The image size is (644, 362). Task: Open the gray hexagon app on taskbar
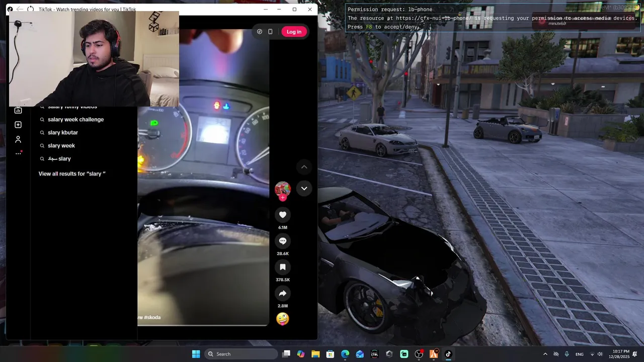(389, 354)
